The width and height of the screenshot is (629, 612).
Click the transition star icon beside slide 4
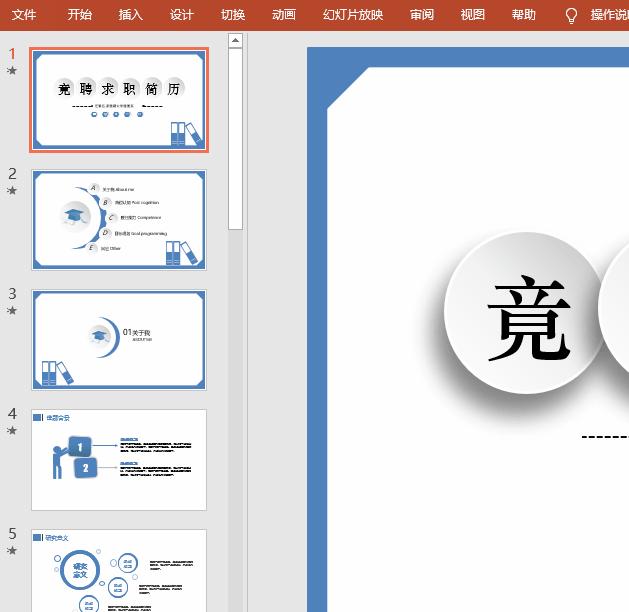12,431
